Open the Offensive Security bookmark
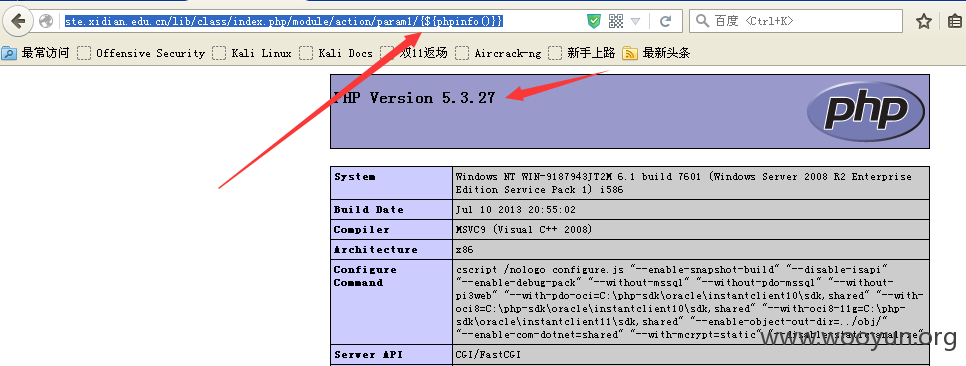 click(x=141, y=53)
